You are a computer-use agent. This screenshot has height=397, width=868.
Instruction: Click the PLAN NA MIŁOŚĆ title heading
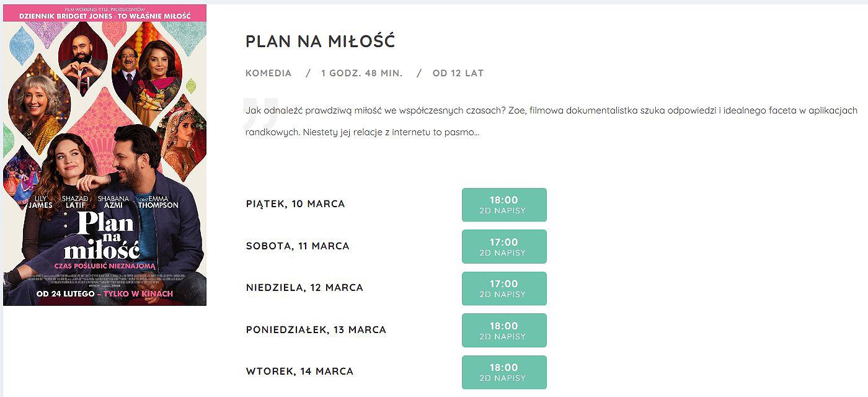[320, 42]
